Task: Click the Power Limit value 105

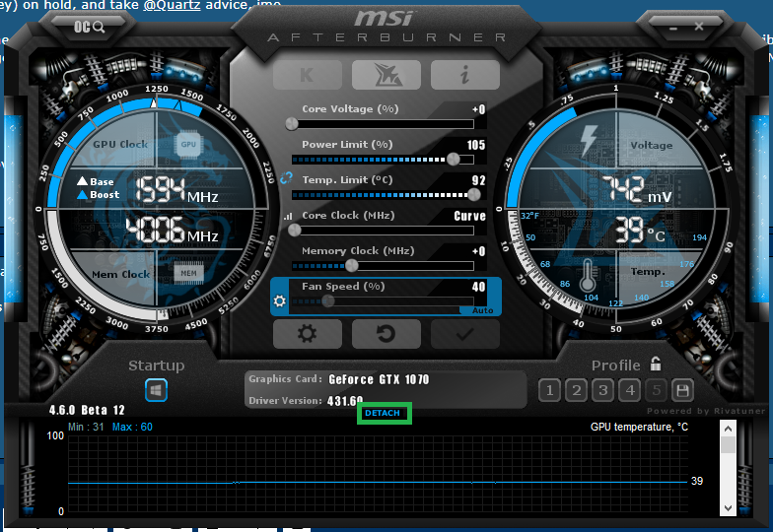Action: click(x=476, y=145)
